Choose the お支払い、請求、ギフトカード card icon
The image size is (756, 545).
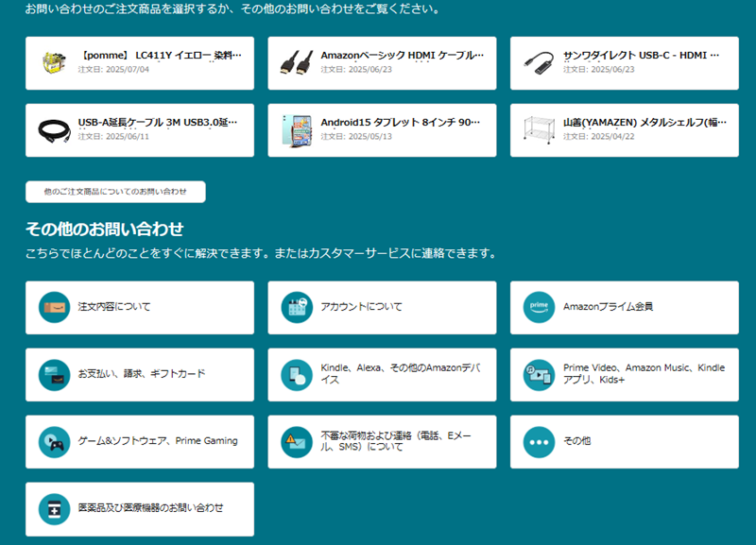coord(55,374)
